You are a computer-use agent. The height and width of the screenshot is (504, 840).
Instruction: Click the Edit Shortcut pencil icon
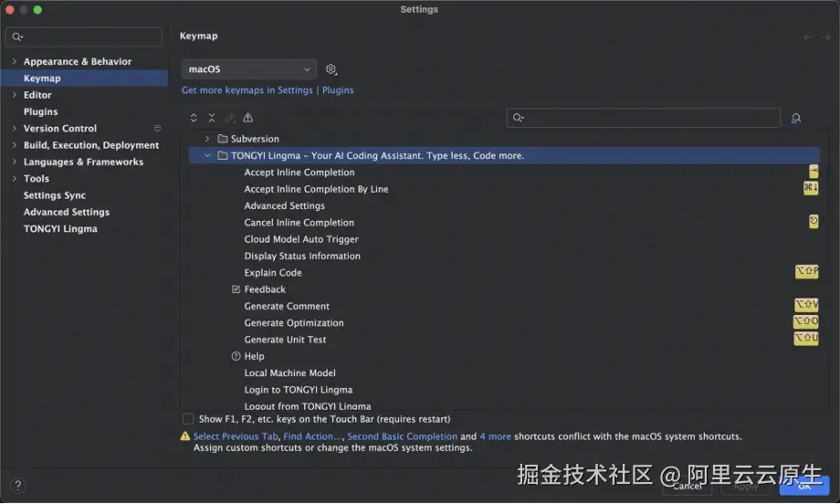(230, 118)
